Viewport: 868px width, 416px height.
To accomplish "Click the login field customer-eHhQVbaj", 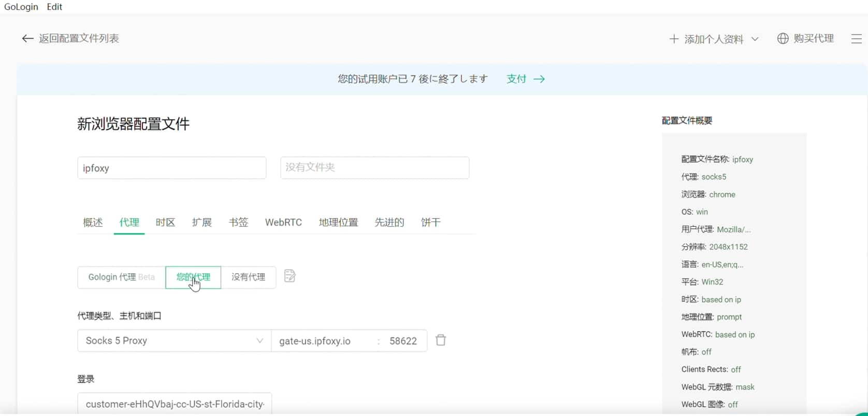I will point(175,404).
